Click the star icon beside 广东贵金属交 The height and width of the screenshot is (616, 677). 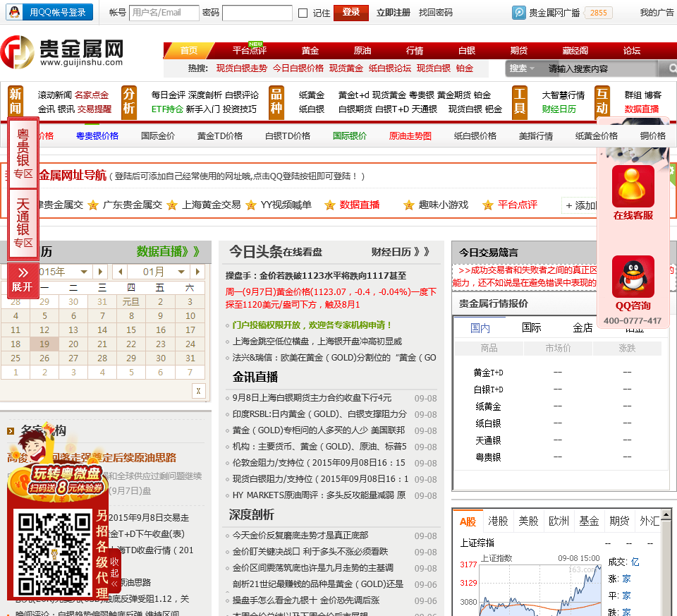click(x=93, y=205)
